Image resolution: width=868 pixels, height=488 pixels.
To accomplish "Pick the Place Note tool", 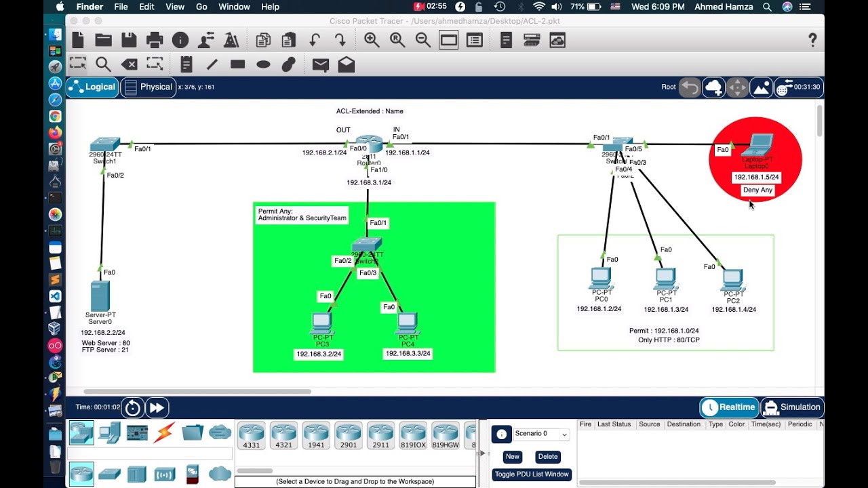I will coord(186,64).
